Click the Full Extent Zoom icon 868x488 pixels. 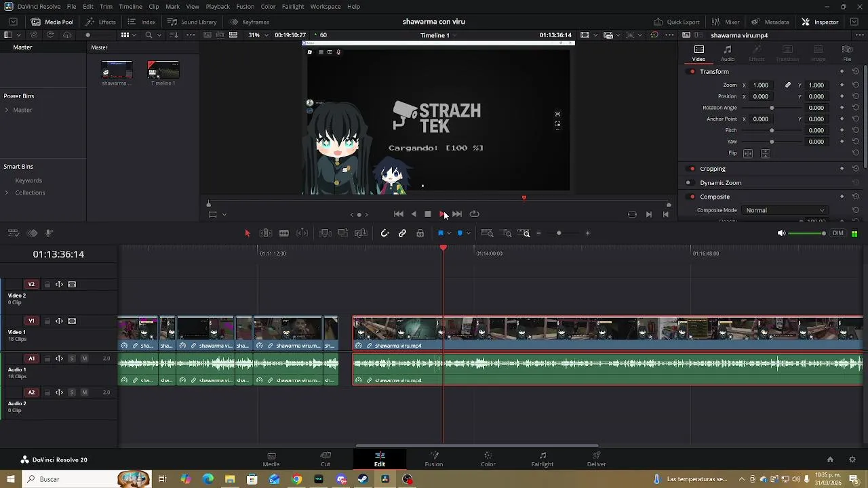[x=487, y=233]
